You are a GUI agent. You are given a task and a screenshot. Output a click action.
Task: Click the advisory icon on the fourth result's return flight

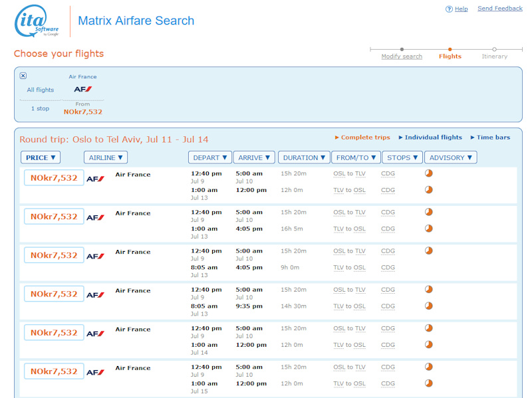point(428,306)
